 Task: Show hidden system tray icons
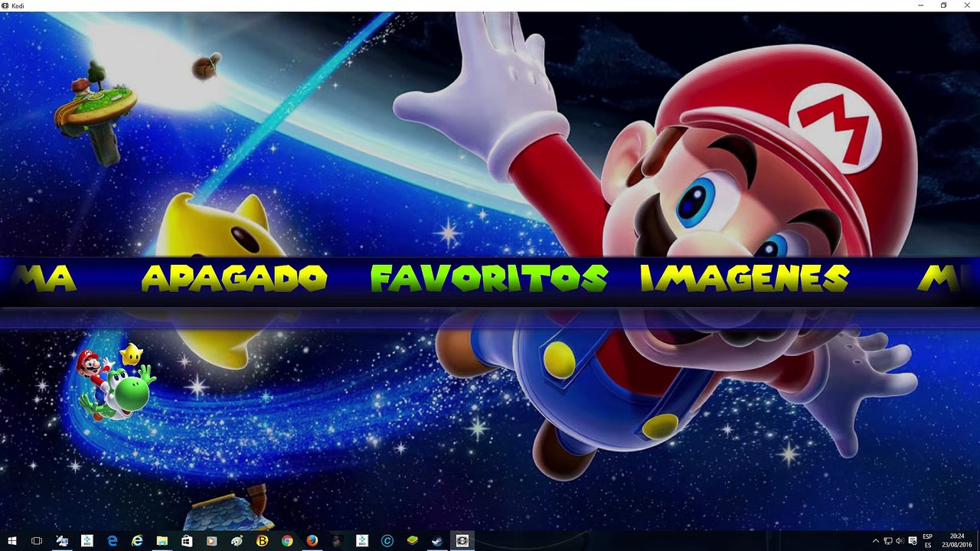876,541
